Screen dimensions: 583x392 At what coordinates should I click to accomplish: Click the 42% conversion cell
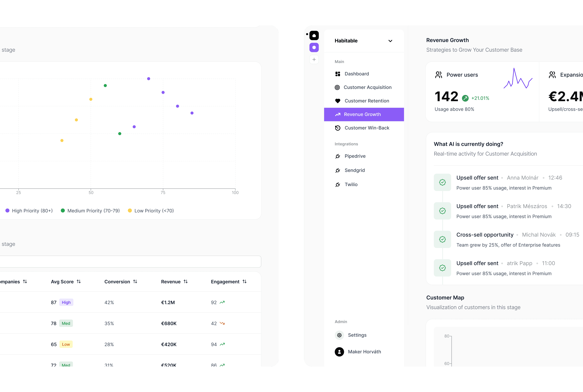[109, 302]
